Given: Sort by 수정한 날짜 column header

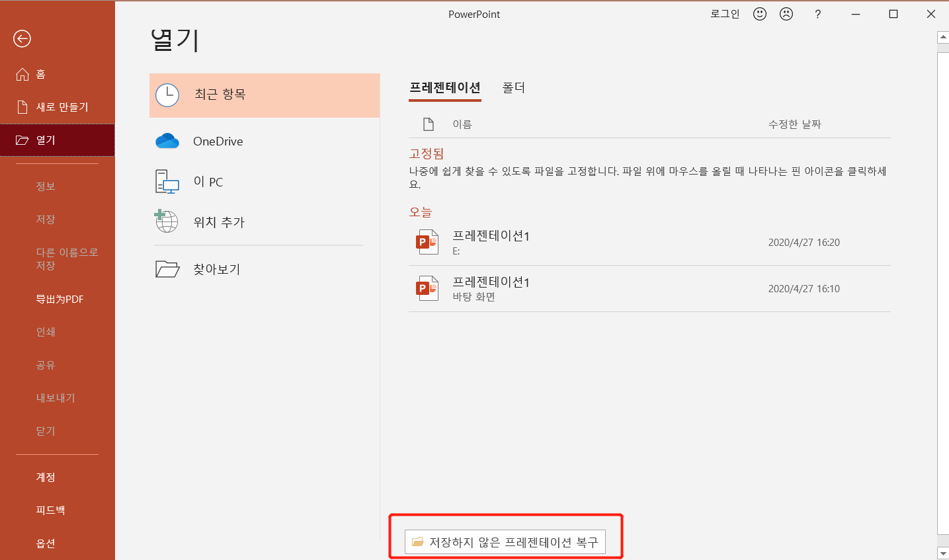Looking at the screenshot, I should [794, 124].
